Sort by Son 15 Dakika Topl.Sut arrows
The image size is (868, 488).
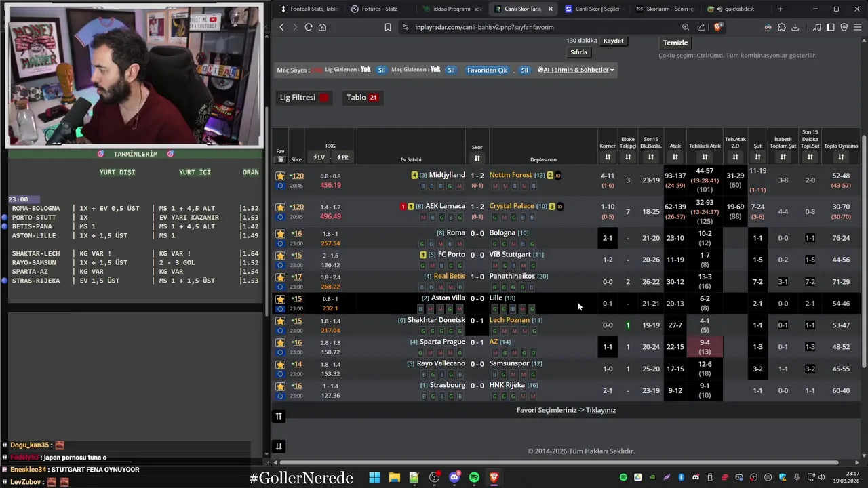pos(810,157)
